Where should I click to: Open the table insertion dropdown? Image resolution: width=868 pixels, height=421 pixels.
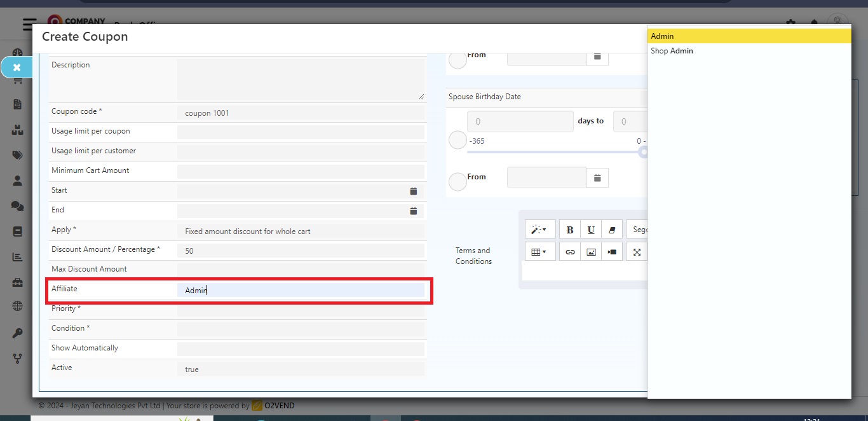[x=539, y=251]
